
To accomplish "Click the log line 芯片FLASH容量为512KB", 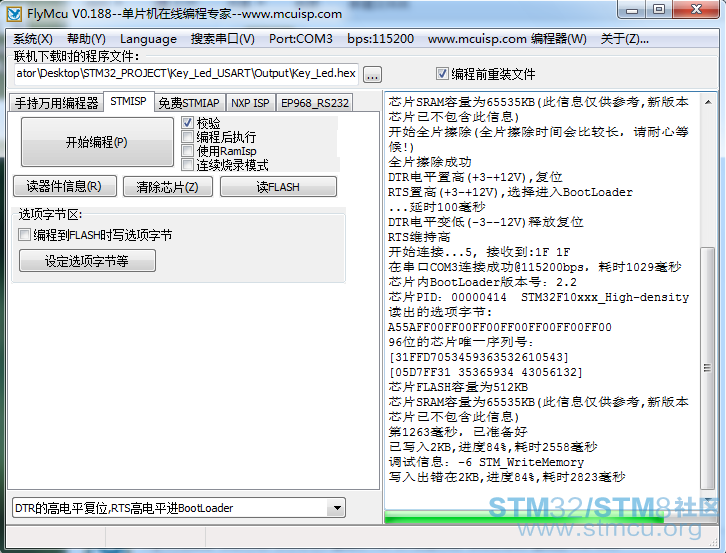I will click(x=458, y=387).
